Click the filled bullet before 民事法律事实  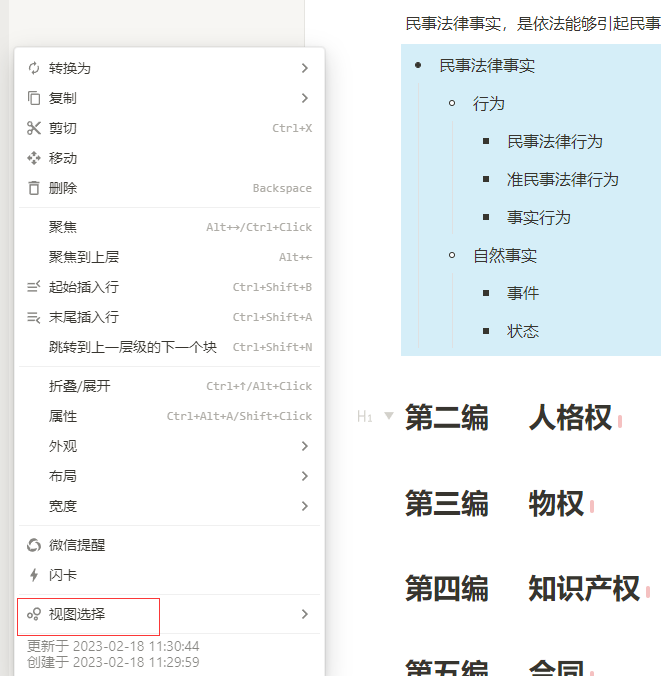pyautogui.click(x=418, y=66)
